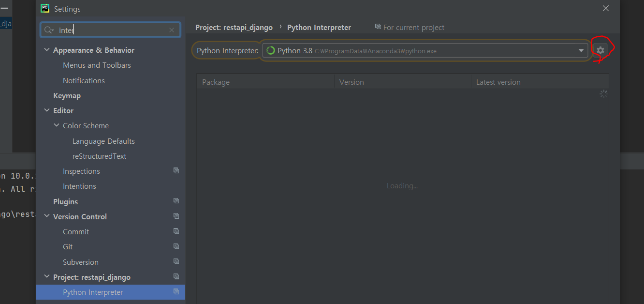
Task: Open the Python Interpreter dropdown
Action: (x=581, y=50)
